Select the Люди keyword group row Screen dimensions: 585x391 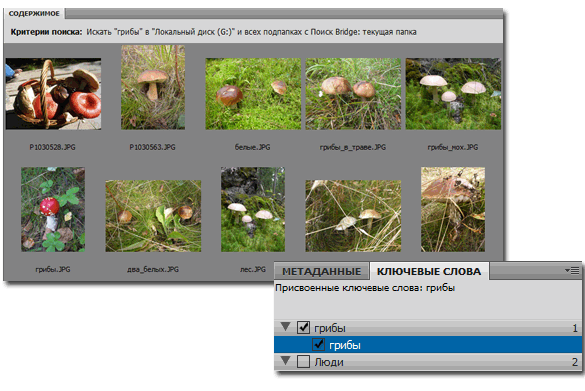click(x=428, y=362)
